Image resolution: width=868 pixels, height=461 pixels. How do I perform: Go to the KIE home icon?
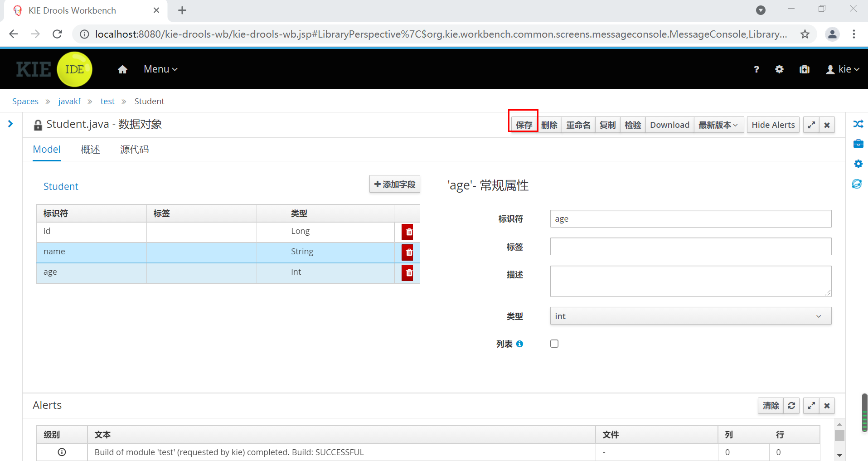122,69
